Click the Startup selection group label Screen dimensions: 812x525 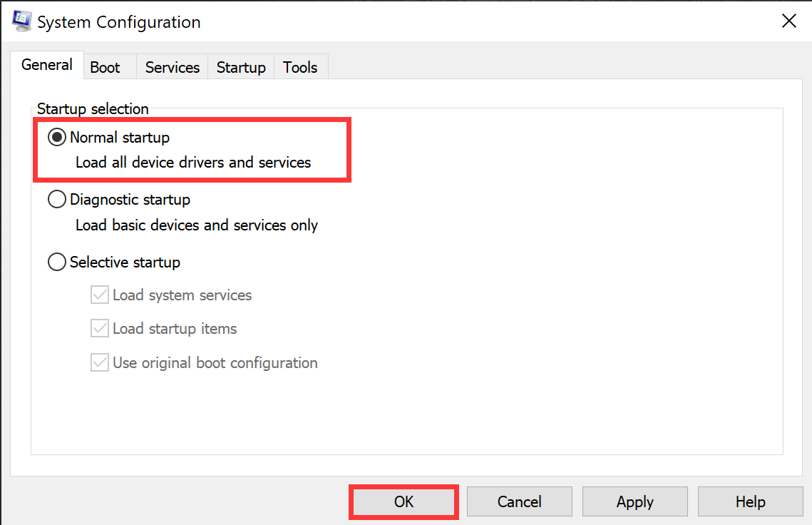click(92, 108)
